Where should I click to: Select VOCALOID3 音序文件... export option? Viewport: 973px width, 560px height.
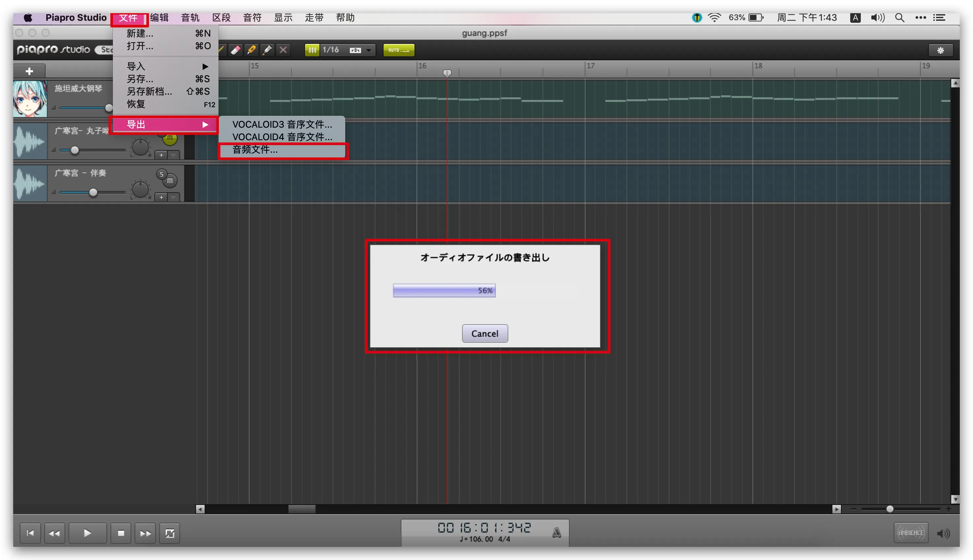coord(282,125)
